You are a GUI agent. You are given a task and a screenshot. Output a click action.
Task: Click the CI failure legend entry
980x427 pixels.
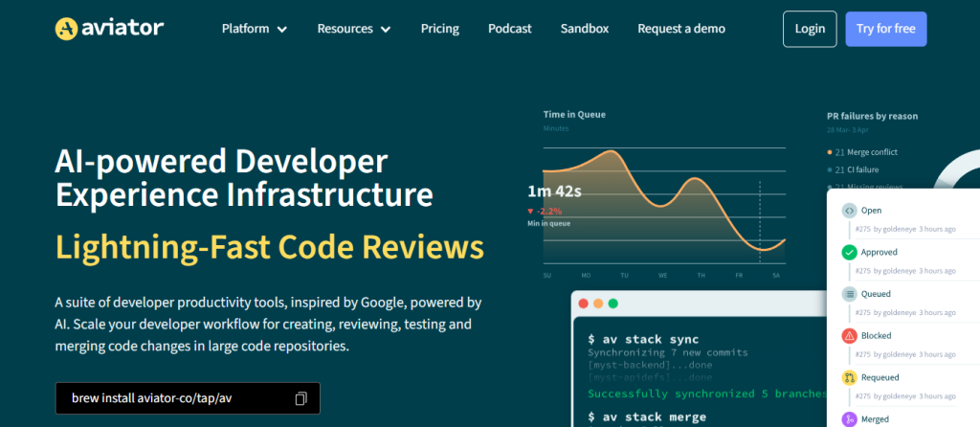coord(855,169)
